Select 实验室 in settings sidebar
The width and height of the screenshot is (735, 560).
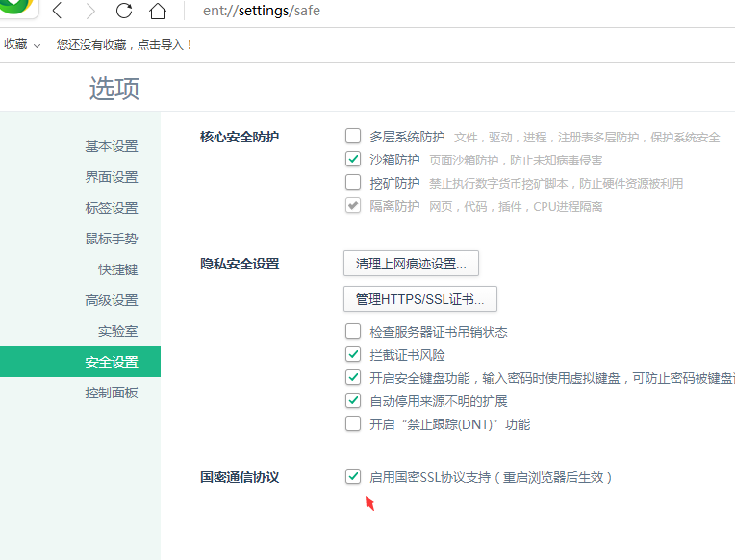point(117,331)
